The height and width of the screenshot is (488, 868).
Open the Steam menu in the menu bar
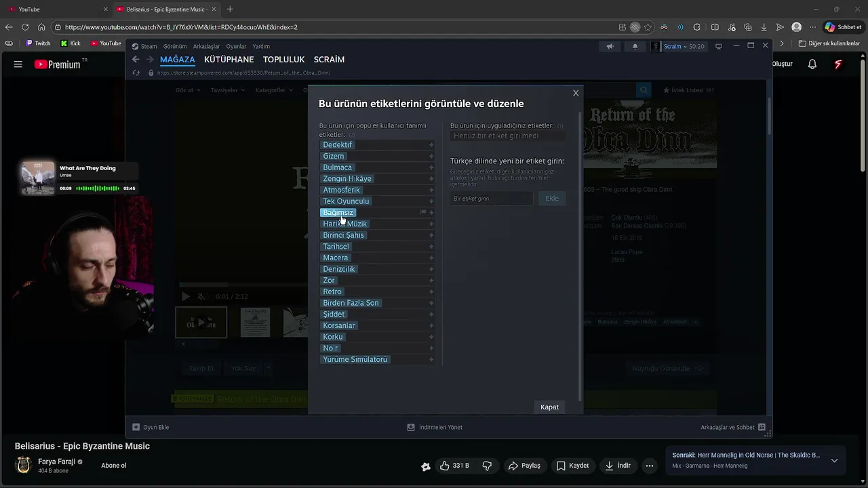coord(144,46)
